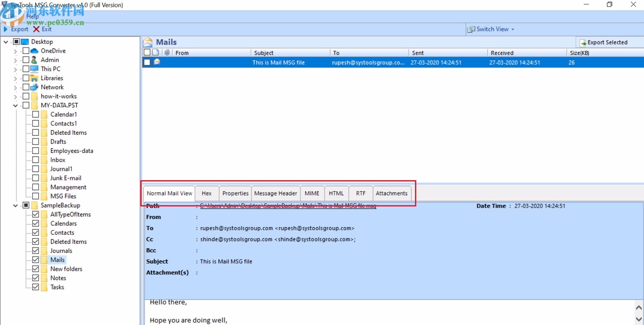Screen dimensions: 644x325
Task: Click the Admin user icon in the tree
Action: pyautogui.click(x=34, y=60)
